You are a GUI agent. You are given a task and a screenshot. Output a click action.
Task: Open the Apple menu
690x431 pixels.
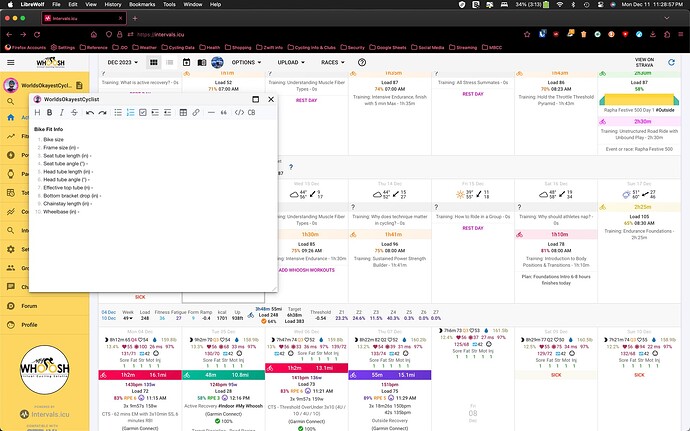click(x=10, y=4)
